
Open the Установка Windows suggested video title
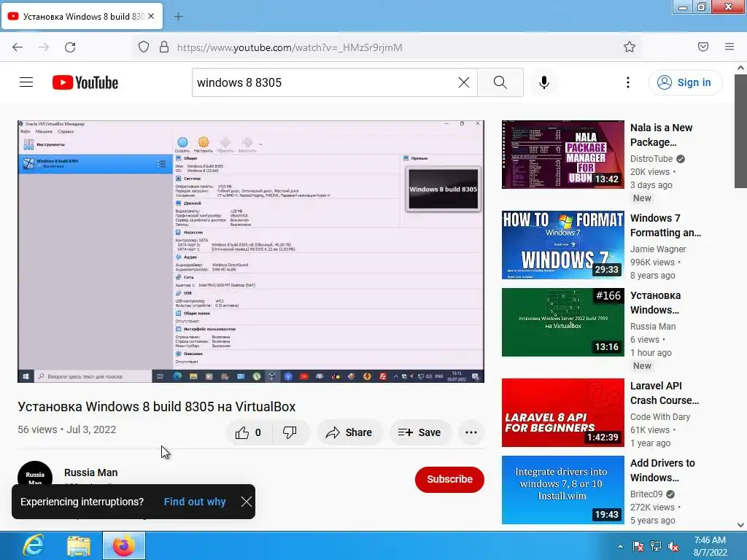(x=656, y=303)
